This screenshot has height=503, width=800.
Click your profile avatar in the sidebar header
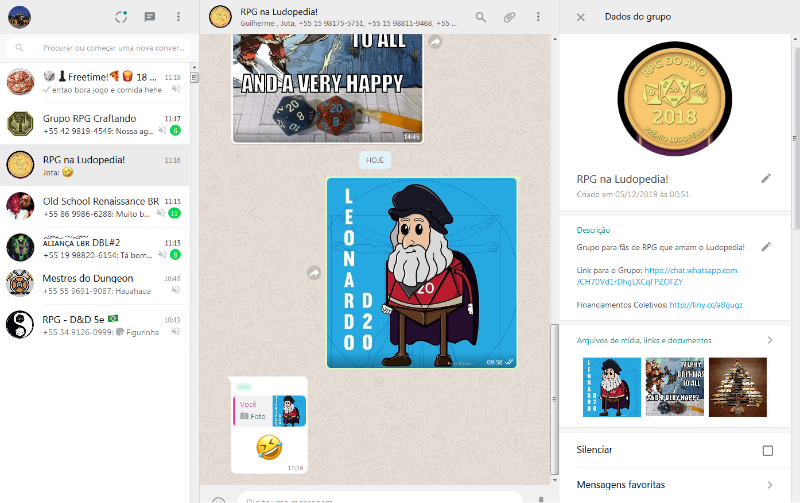point(19,17)
